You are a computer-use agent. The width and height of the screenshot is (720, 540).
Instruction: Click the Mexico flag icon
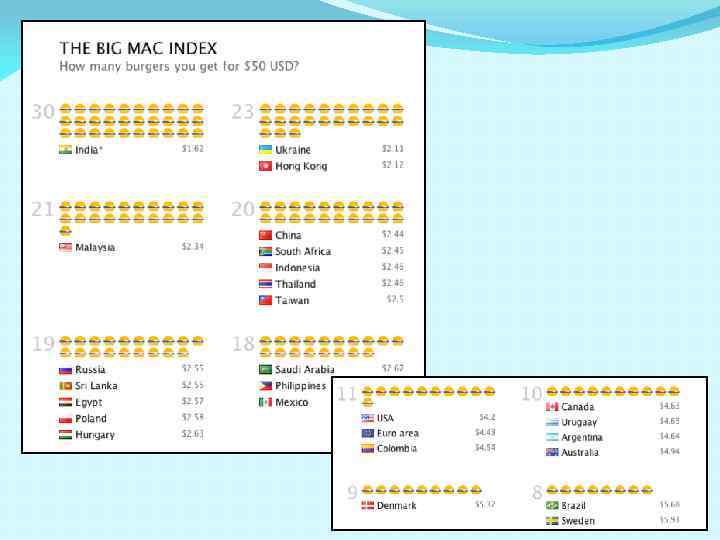point(265,402)
